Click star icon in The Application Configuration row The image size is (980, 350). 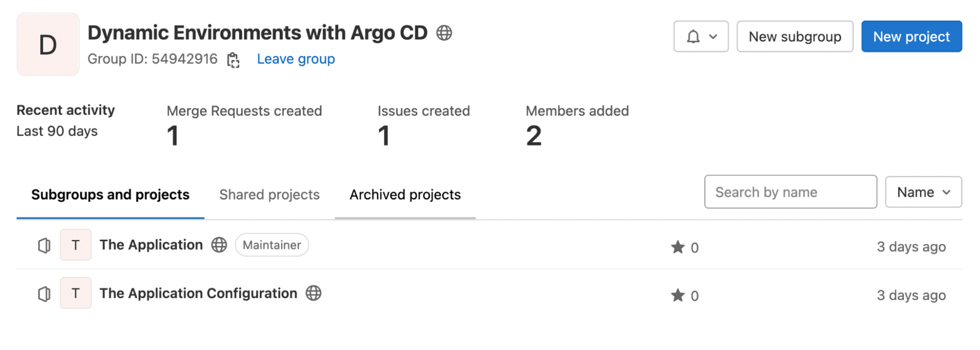(x=677, y=295)
